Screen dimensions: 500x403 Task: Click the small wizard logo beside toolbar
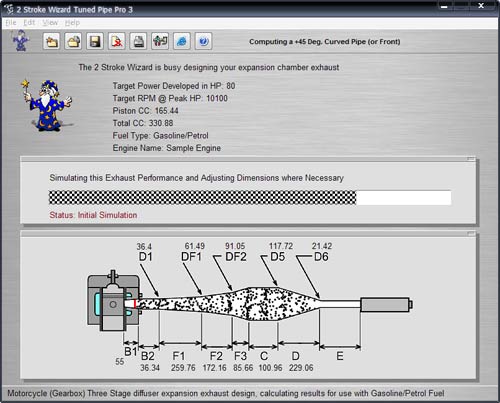[20, 41]
